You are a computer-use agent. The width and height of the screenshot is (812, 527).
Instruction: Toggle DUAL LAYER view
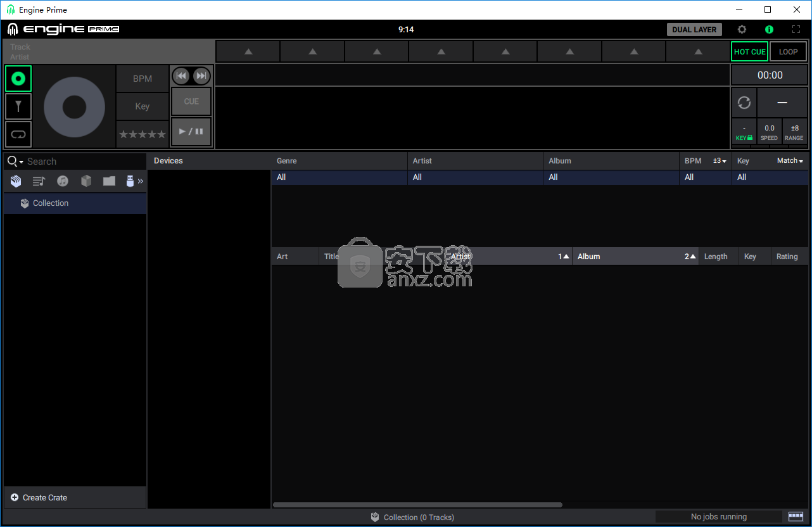[x=694, y=29]
